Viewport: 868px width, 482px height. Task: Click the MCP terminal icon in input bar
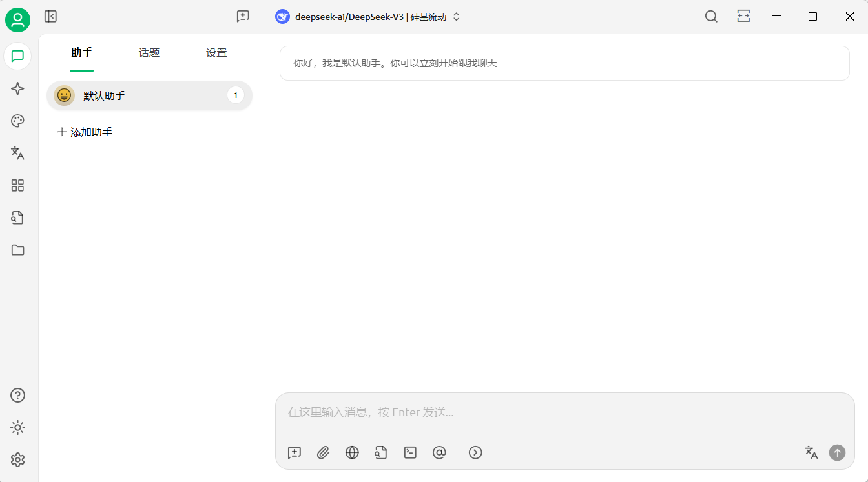[410, 452]
